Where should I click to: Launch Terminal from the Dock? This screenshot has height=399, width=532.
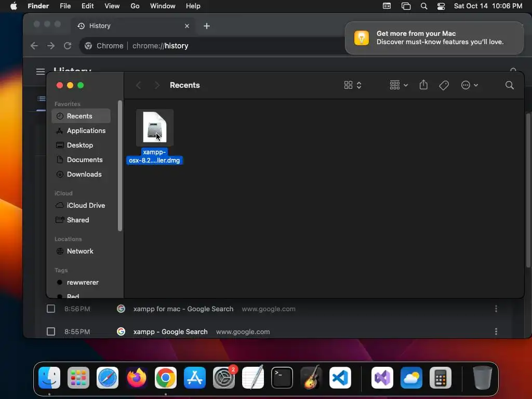[282, 378]
